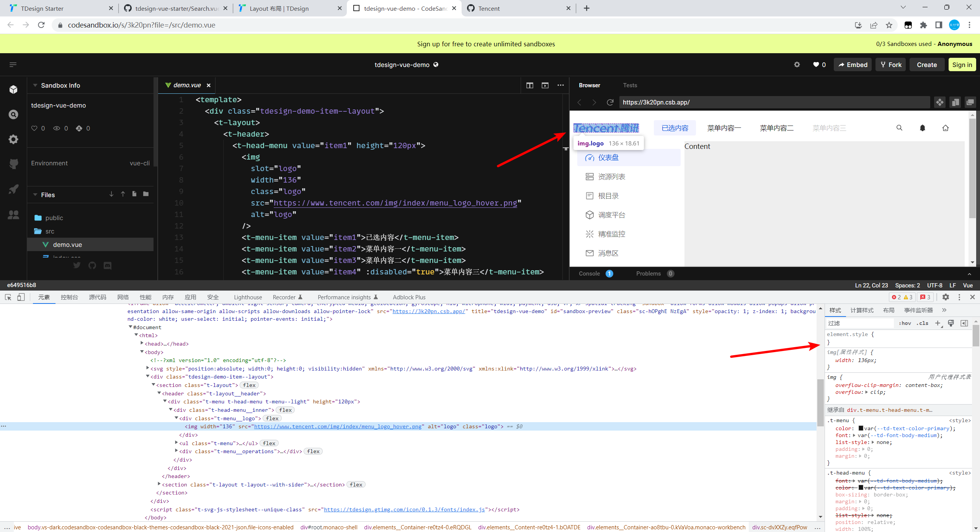Open the Search sidebar icon

point(13,114)
